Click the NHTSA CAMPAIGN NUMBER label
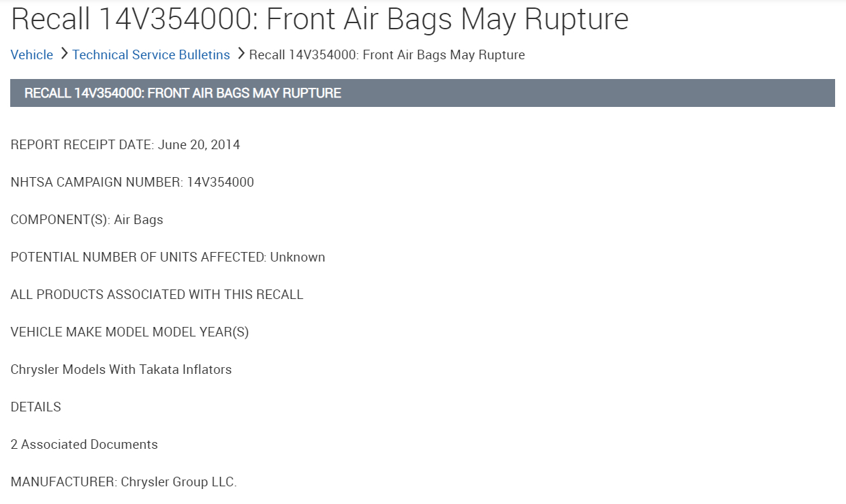The height and width of the screenshot is (504, 846). [97, 183]
